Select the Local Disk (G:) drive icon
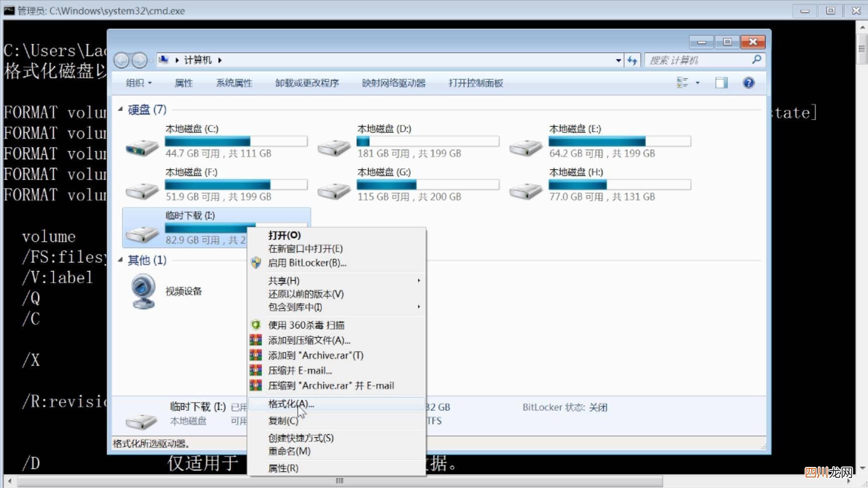Screen dimensions: 868x488 click(334, 190)
